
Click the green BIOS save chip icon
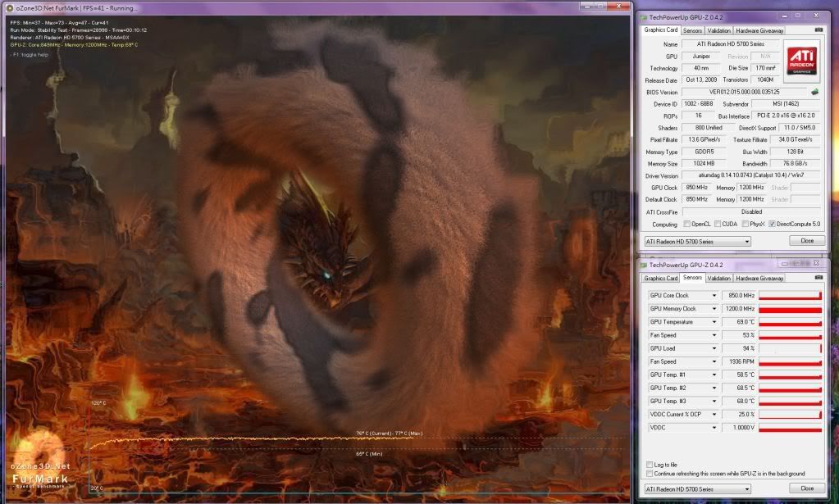pyautogui.click(x=814, y=92)
